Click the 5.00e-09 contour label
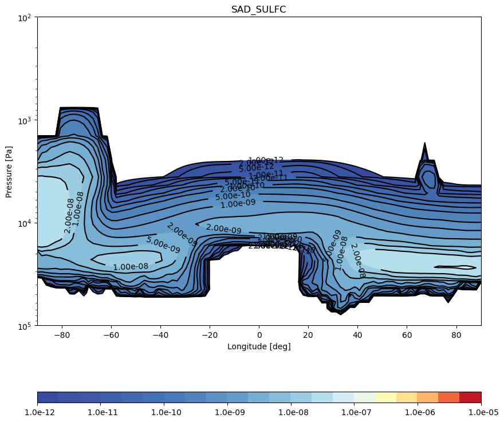The width and height of the screenshot is (504, 422). pyautogui.click(x=163, y=245)
